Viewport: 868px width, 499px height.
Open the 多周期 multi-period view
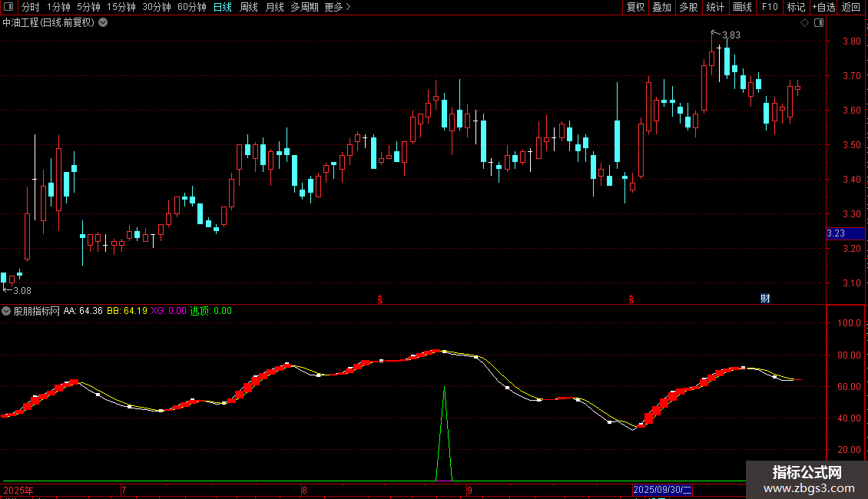click(304, 7)
